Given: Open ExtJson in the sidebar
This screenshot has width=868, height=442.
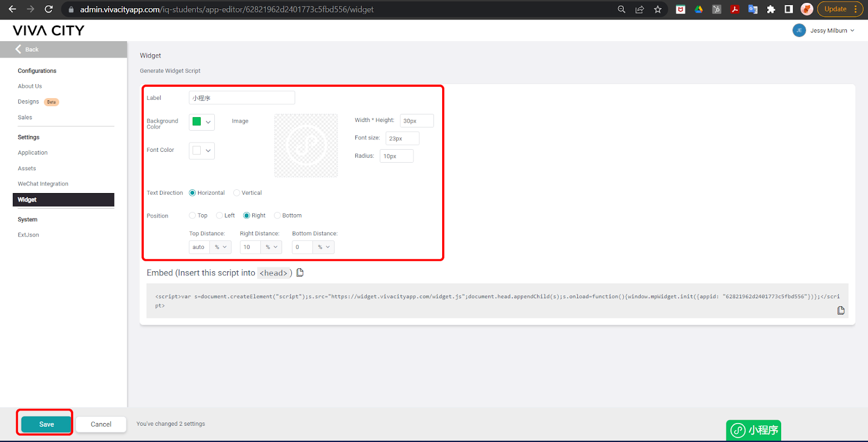Looking at the screenshot, I should [28, 235].
